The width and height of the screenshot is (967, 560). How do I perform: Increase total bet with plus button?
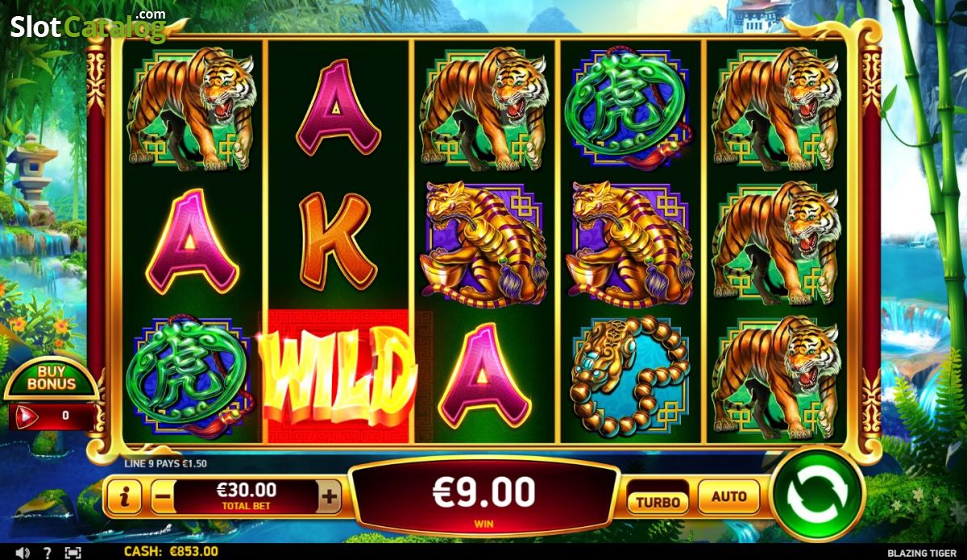pyautogui.click(x=329, y=497)
